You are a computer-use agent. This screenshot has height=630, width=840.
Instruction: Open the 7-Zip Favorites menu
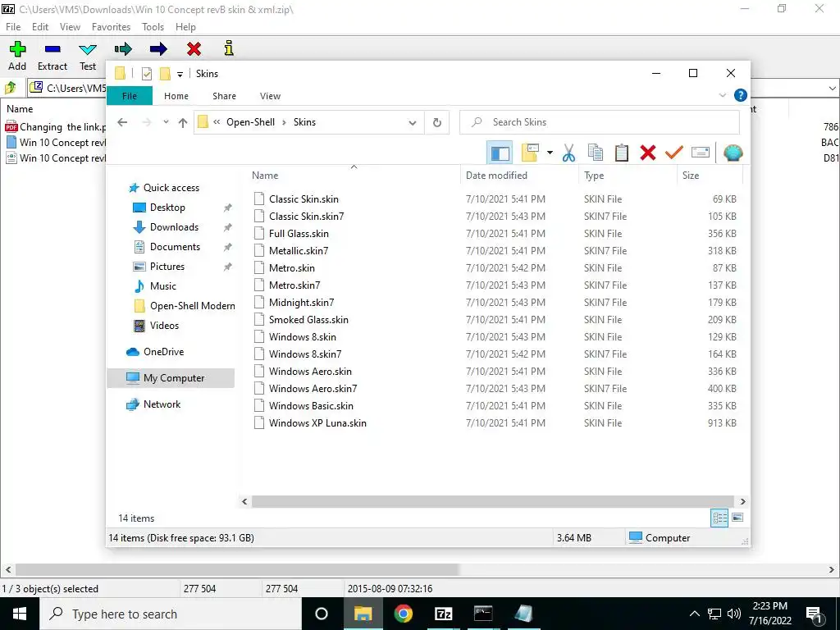111,27
